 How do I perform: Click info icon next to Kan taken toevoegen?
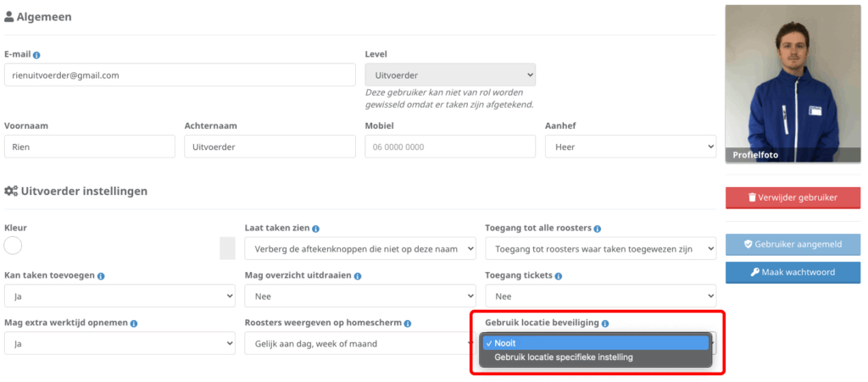101,276
